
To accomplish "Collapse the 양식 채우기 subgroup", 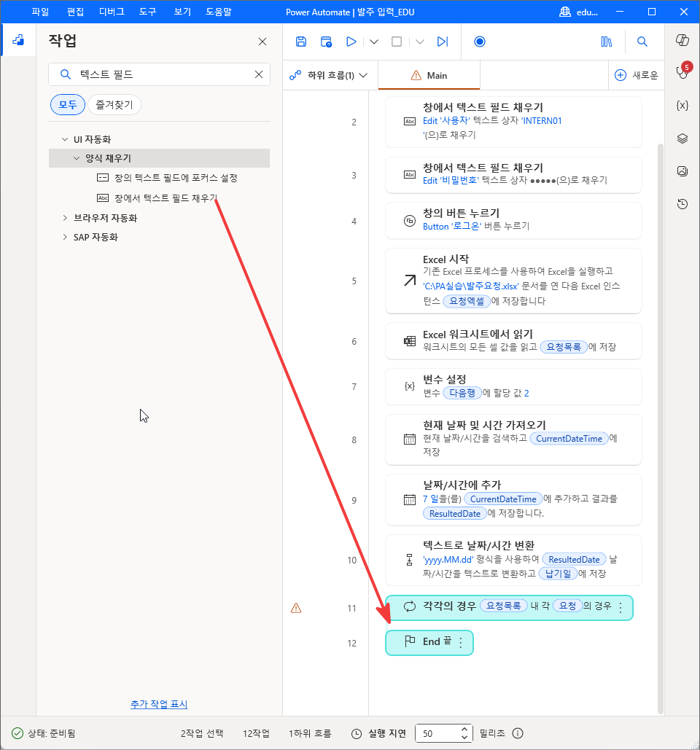I will (x=77, y=158).
